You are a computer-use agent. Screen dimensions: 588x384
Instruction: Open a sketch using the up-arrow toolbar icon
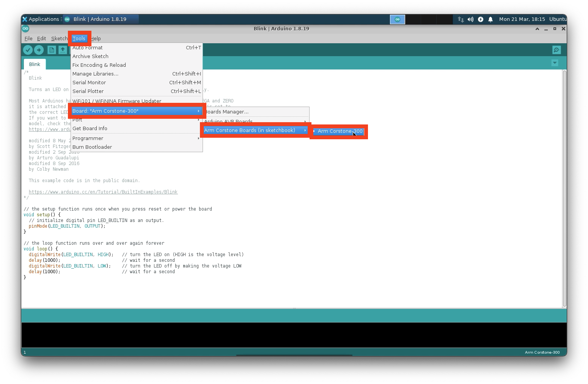coord(63,50)
